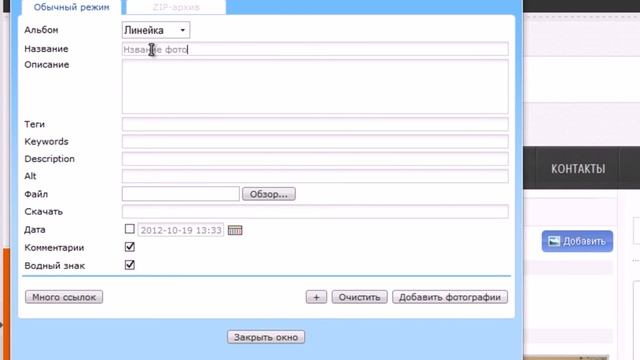Screen dimensions: 640x360
Task: Toggle the Комментарии checkbox
Action: (129, 247)
